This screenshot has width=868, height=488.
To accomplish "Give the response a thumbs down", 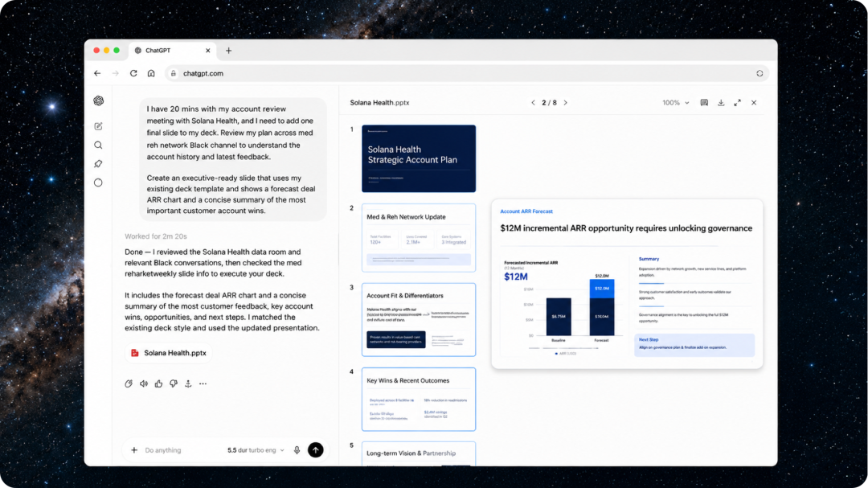I will (x=174, y=383).
